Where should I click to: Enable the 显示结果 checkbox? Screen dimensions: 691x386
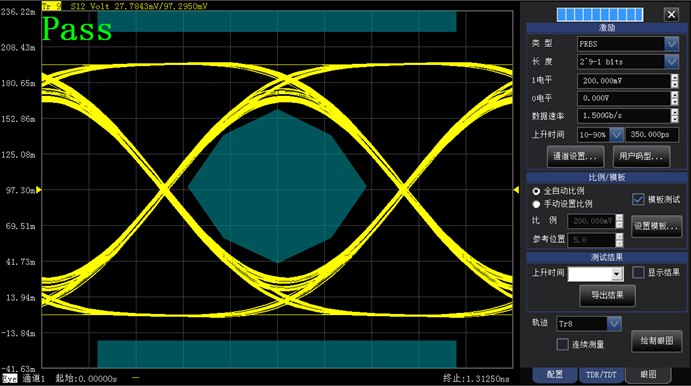tap(638, 272)
